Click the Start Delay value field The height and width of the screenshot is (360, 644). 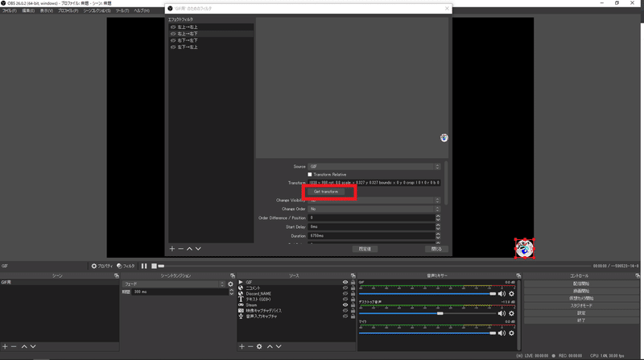point(372,227)
